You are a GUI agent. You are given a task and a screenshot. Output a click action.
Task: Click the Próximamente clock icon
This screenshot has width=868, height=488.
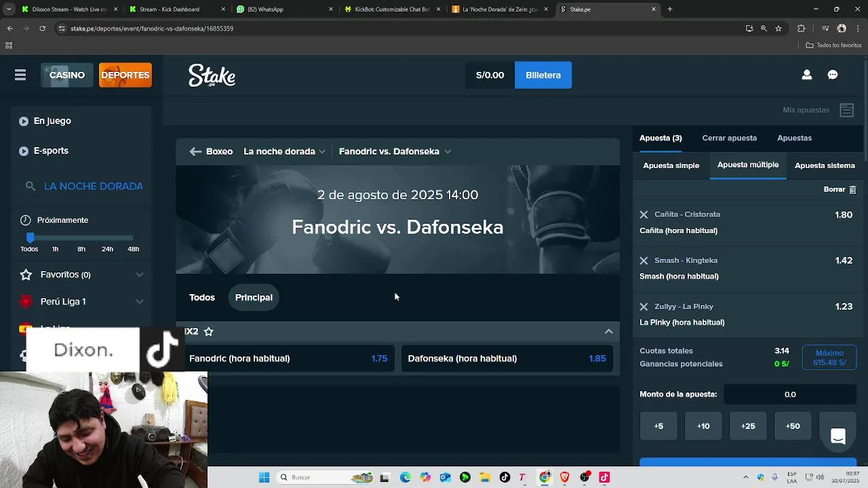(x=26, y=220)
